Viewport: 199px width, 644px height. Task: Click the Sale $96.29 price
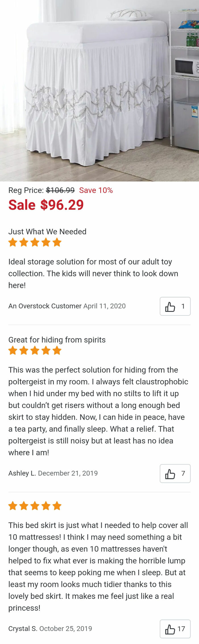[46, 204]
